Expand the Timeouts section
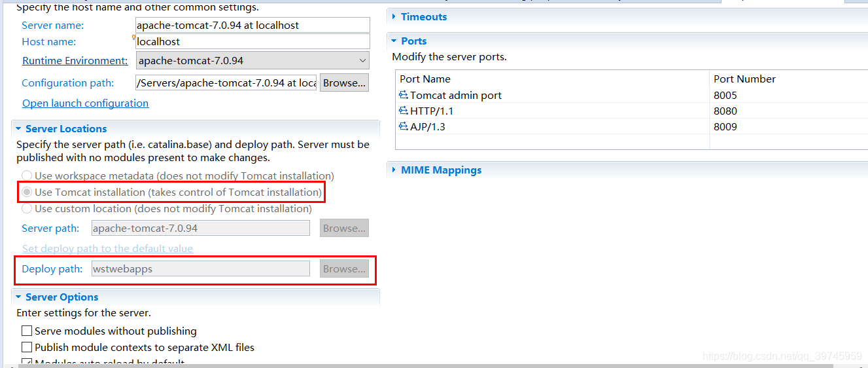This screenshot has height=368, width=868. click(394, 17)
